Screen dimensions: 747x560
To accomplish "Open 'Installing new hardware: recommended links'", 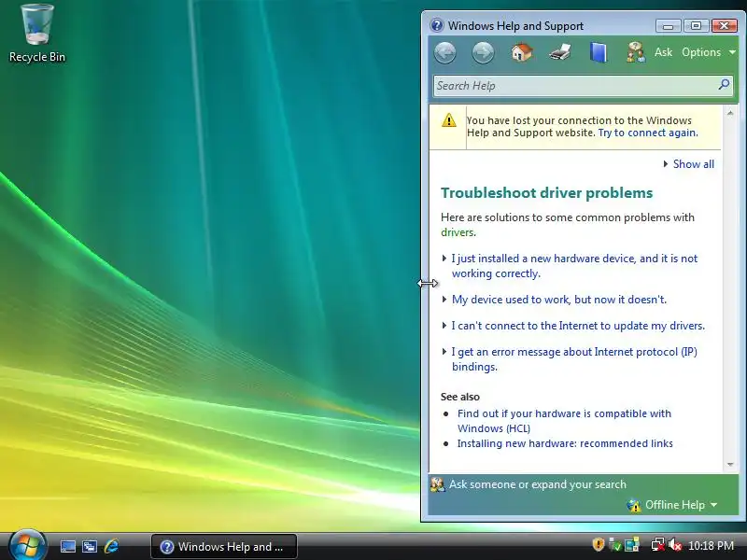I will click(x=565, y=443).
